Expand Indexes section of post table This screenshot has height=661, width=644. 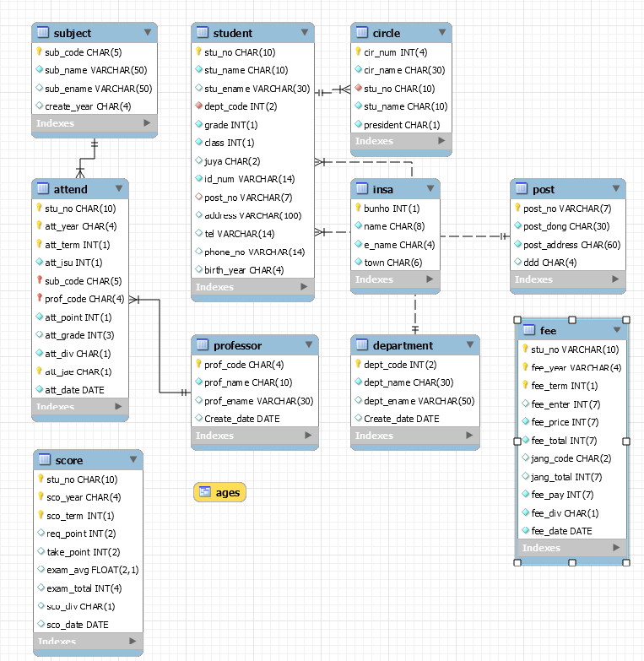point(616,279)
